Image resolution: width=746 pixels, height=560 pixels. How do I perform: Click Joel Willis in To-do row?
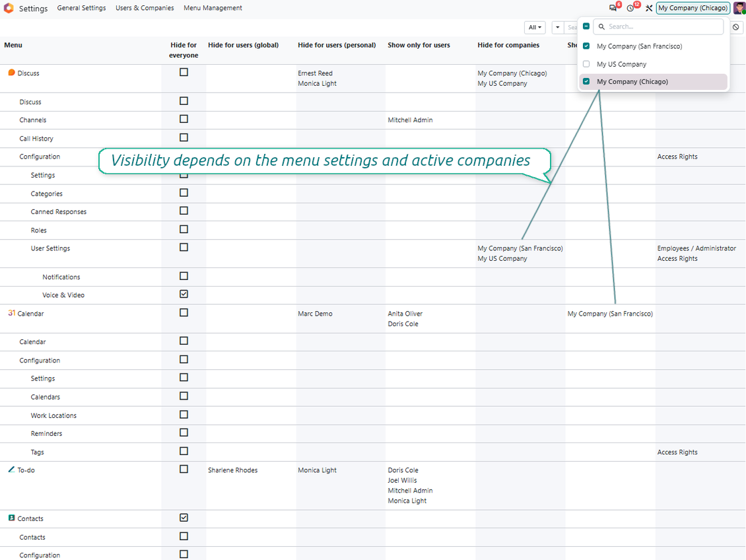(402, 480)
